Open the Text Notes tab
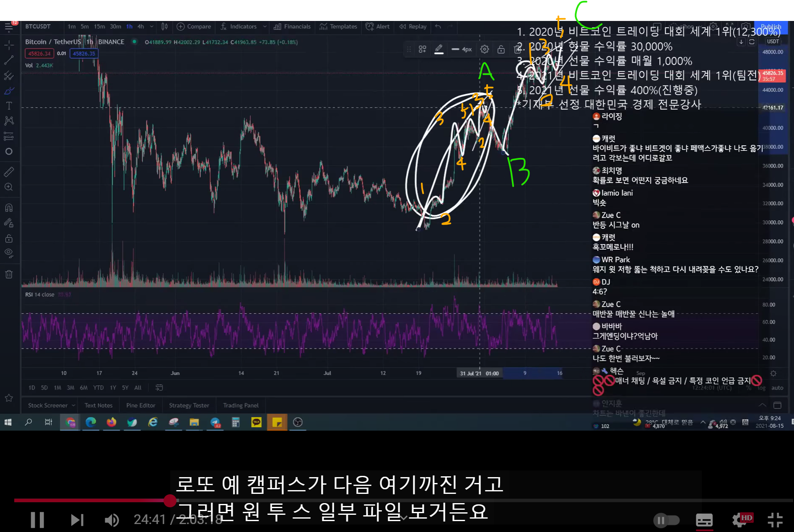 [x=99, y=405]
